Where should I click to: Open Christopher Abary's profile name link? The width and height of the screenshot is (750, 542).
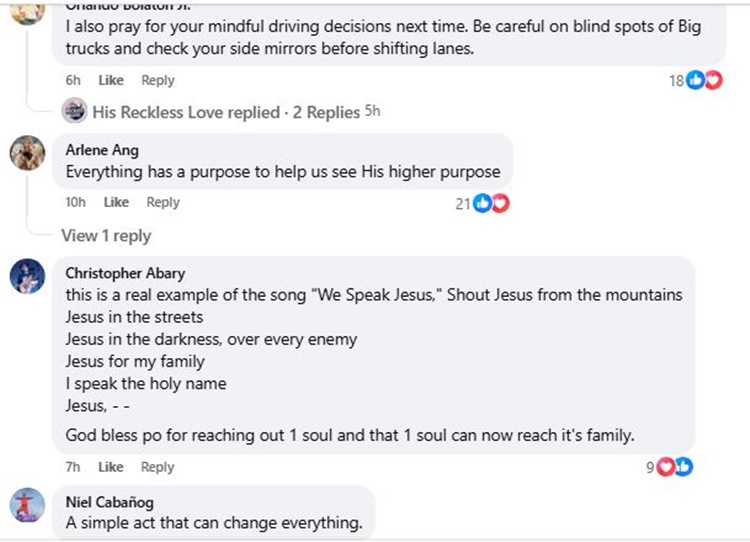pyautogui.click(x=125, y=273)
